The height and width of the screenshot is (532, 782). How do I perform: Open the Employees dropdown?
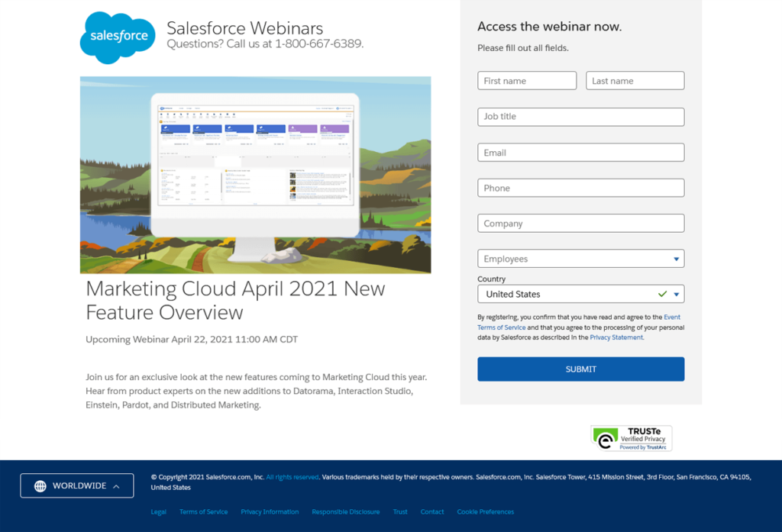(x=580, y=259)
